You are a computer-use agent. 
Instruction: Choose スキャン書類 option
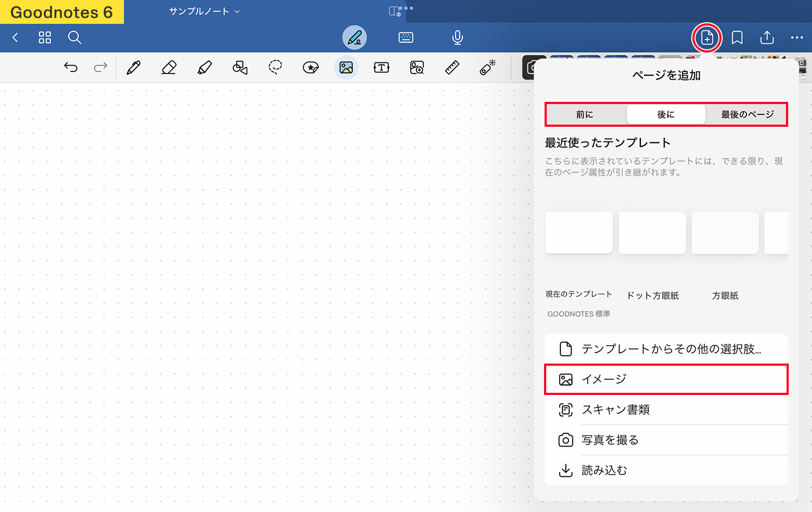pos(666,410)
